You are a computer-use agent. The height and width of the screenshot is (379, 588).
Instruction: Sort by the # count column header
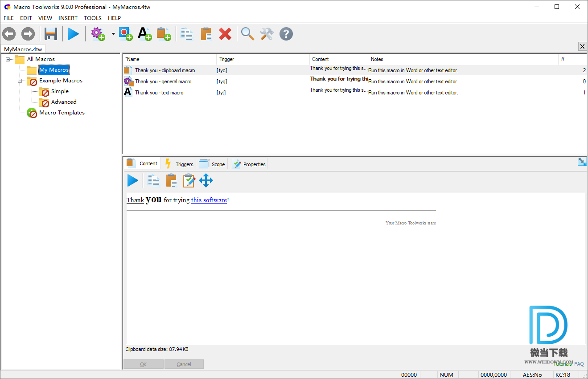pyautogui.click(x=572, y=59)
